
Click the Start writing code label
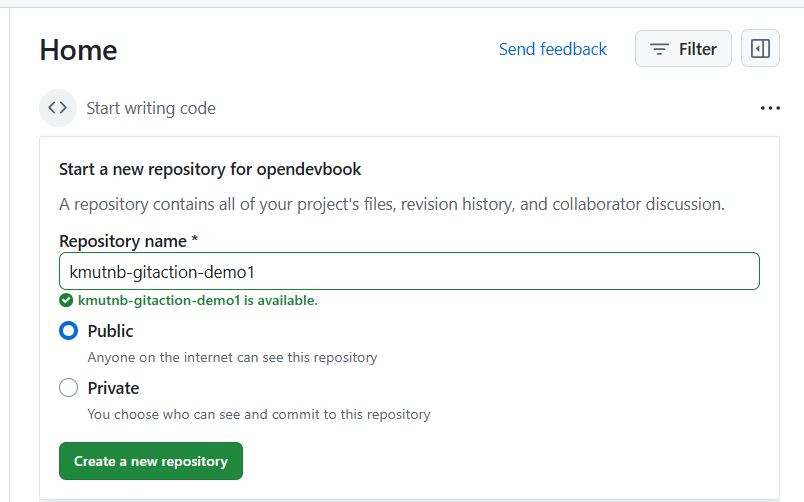click(151, 108)
